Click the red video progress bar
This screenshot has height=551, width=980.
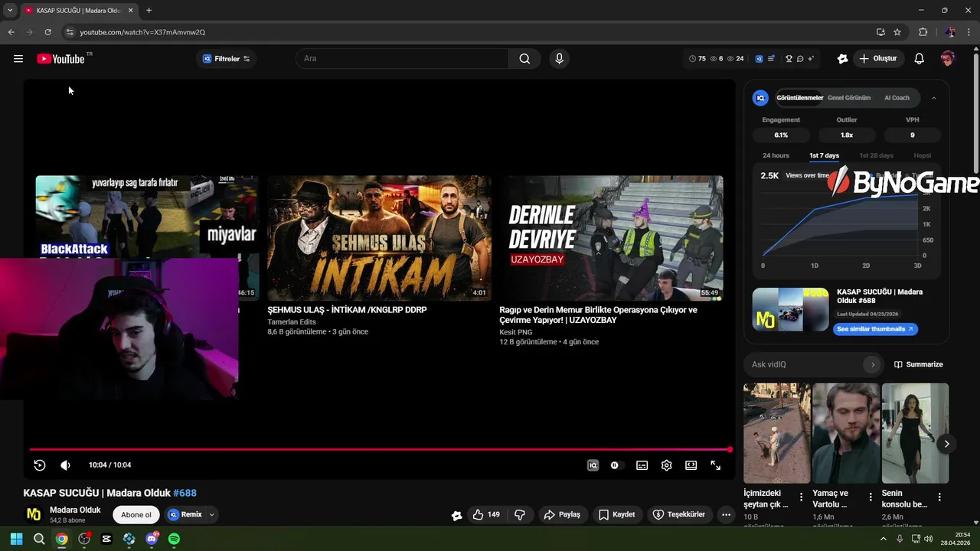pyautogui.click(x=380, y=449)
